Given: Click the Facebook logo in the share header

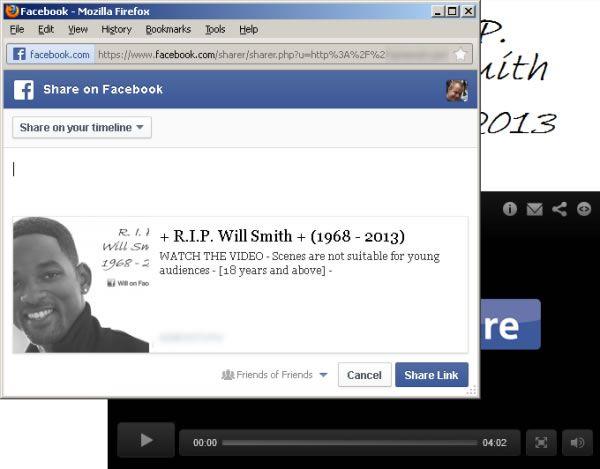Looking at the screenshot, I should point(24,90).
